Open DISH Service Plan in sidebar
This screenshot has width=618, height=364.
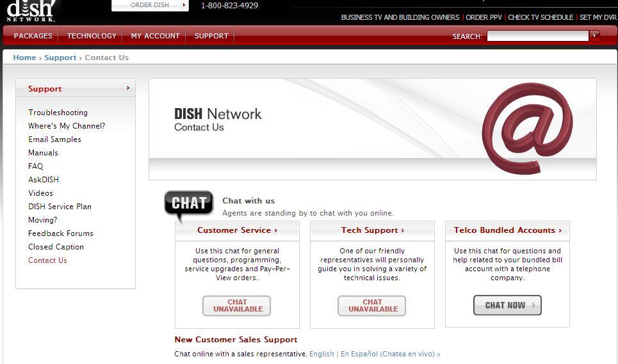60,206
